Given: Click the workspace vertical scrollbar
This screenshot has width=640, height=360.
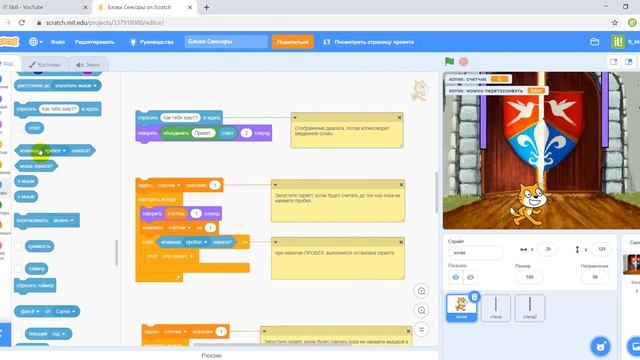Looking at the screenshot, I should tap(436, 193).
